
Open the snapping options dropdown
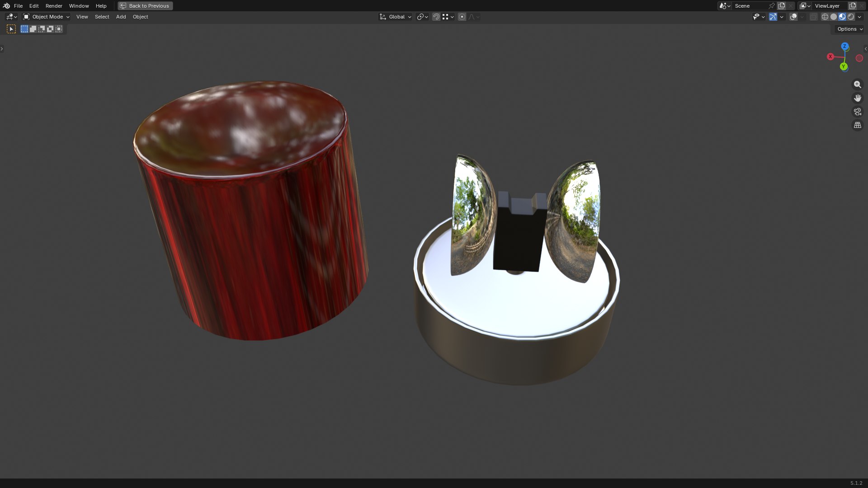[x=448, y=17]
